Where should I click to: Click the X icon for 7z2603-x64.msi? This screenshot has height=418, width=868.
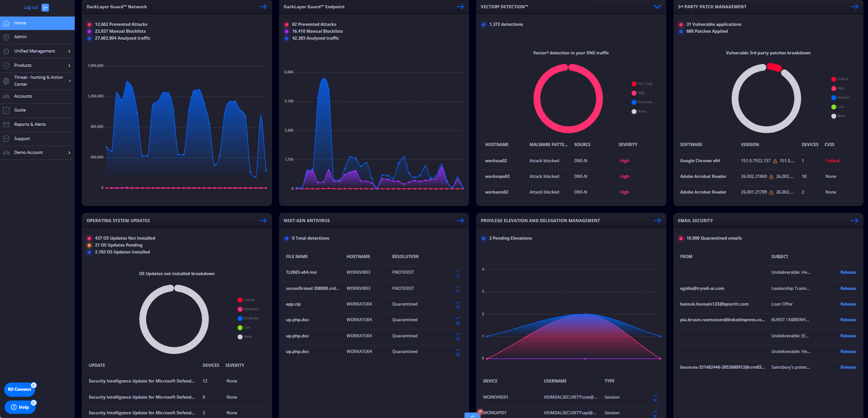point(458,276)
